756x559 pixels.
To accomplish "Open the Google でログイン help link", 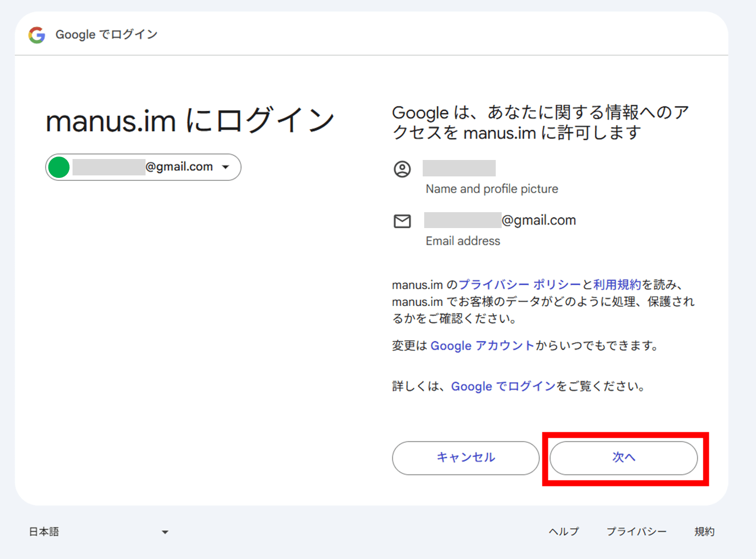I will 503,387.
